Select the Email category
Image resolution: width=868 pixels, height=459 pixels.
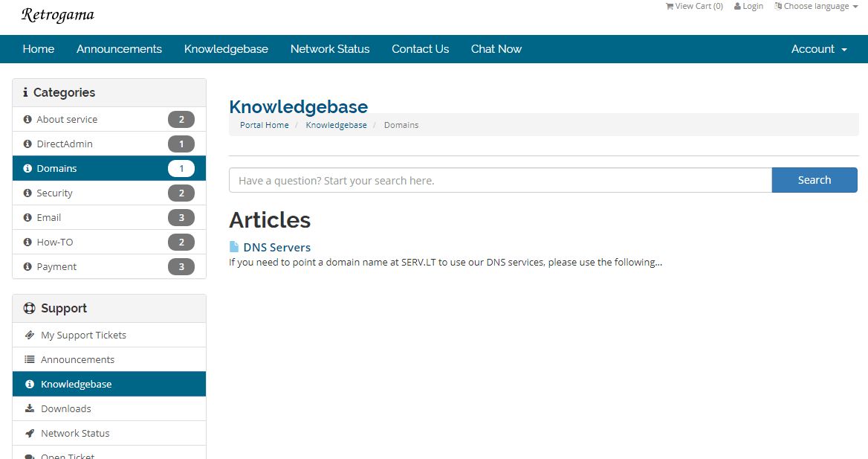click(109, 217)
